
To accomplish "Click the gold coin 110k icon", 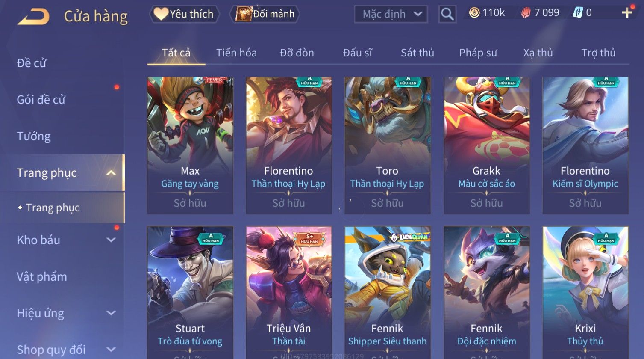I will click(474, 13).
